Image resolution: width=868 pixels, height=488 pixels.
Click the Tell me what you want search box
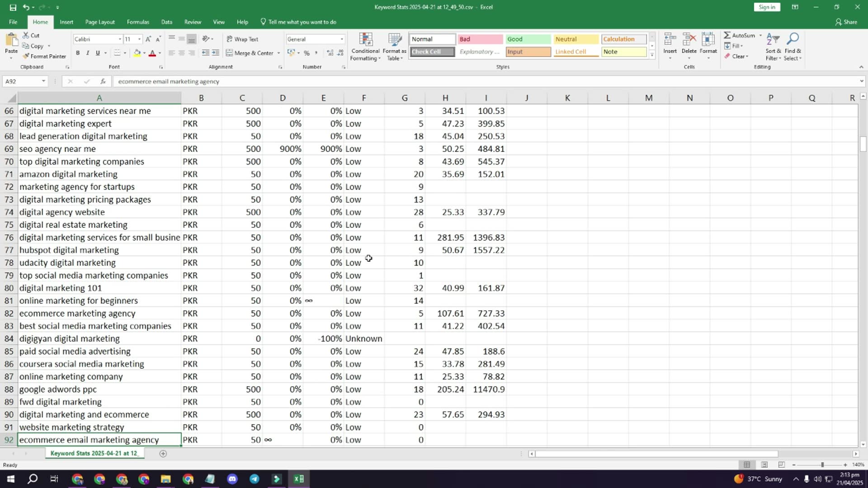tap(298, 22)
